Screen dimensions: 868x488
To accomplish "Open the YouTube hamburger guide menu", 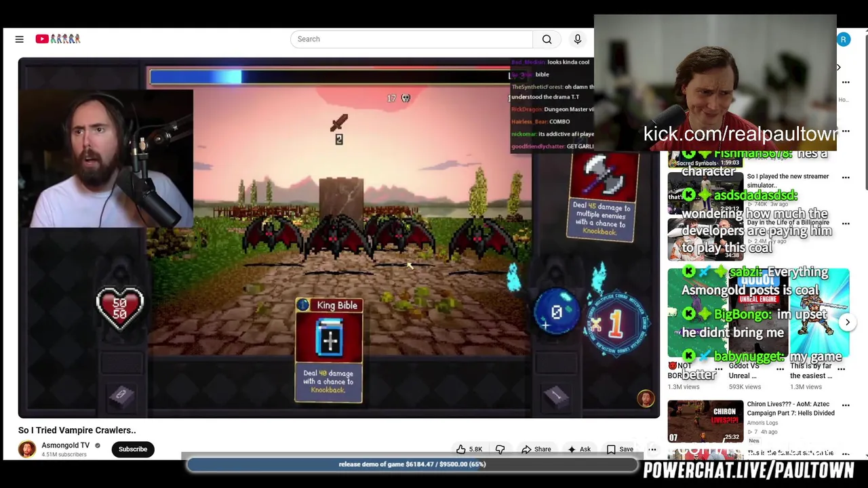I will (20, 39).
